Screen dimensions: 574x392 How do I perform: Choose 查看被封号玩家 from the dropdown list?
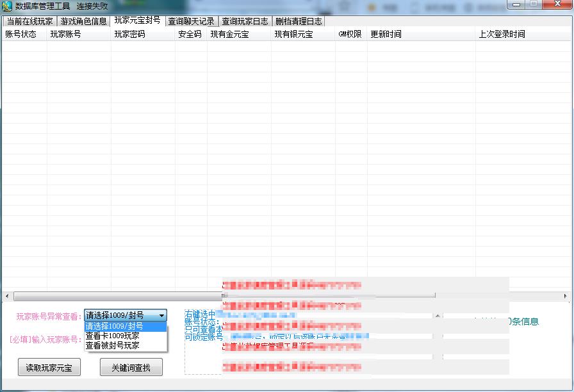tap(112, 345)
